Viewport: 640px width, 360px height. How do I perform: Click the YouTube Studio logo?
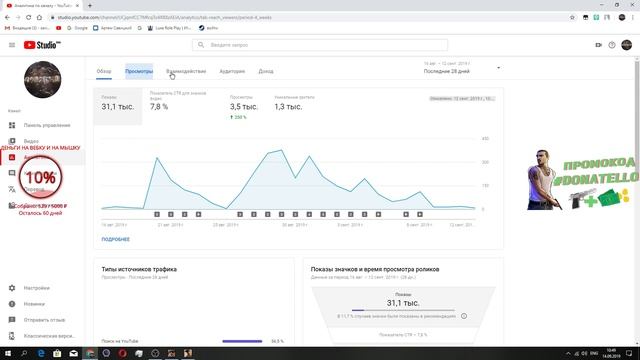coord(42,45)
